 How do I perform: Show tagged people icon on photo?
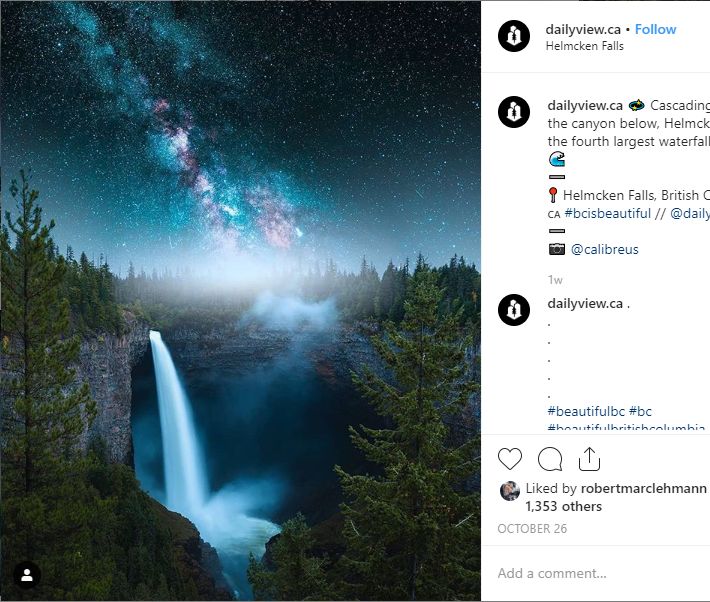(x=27, y=575)
